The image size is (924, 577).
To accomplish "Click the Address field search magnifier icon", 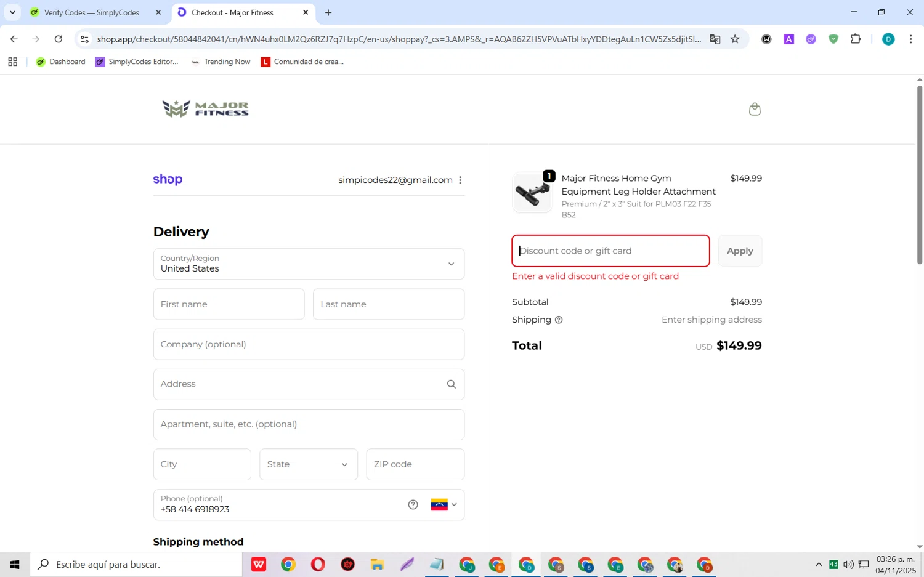I will [x=452, y=384].
